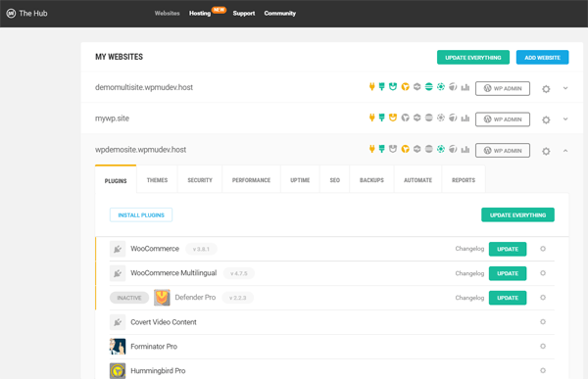The width and height of the screenshot is (588, 379).
Task: Click the plugins plug icon for mywp.site
Action: coord(371,118)
